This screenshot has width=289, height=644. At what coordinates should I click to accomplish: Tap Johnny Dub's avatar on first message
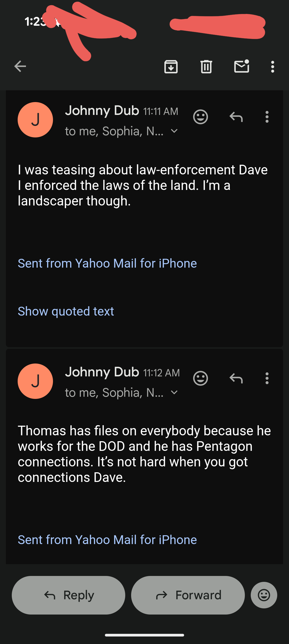click(x=35, y=120)
